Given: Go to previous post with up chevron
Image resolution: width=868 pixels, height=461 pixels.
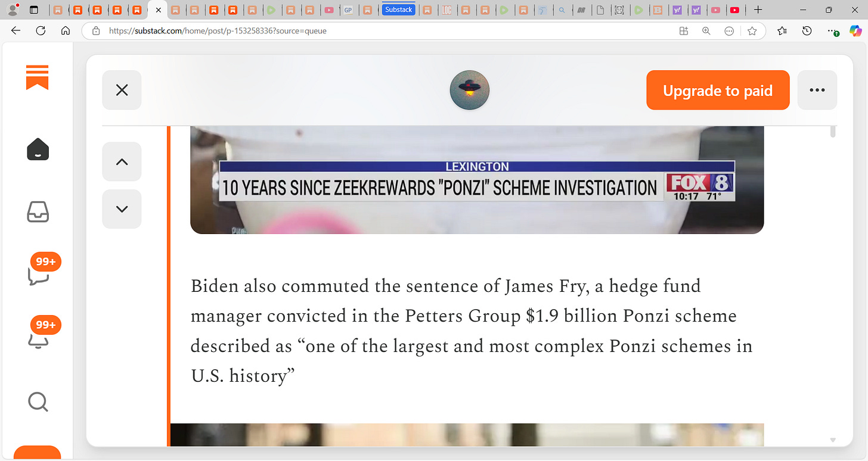Looking at the screenshot, I should [x=122, y=161].
